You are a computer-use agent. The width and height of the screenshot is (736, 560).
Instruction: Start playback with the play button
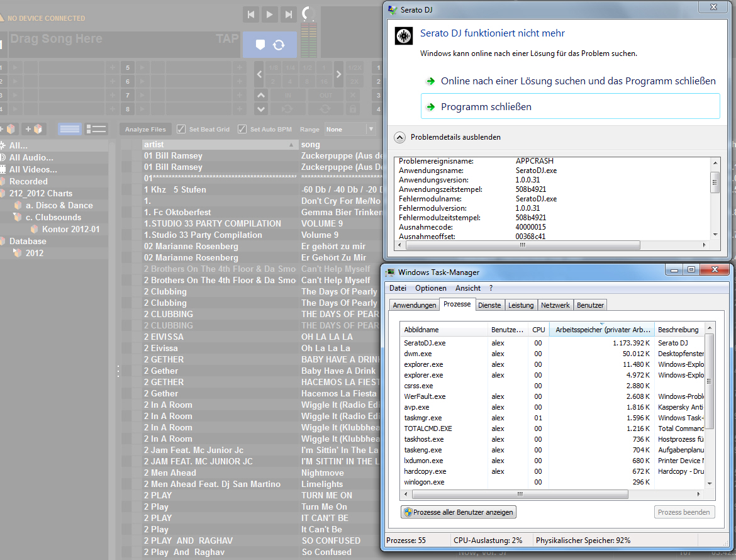tap(269, 14)
